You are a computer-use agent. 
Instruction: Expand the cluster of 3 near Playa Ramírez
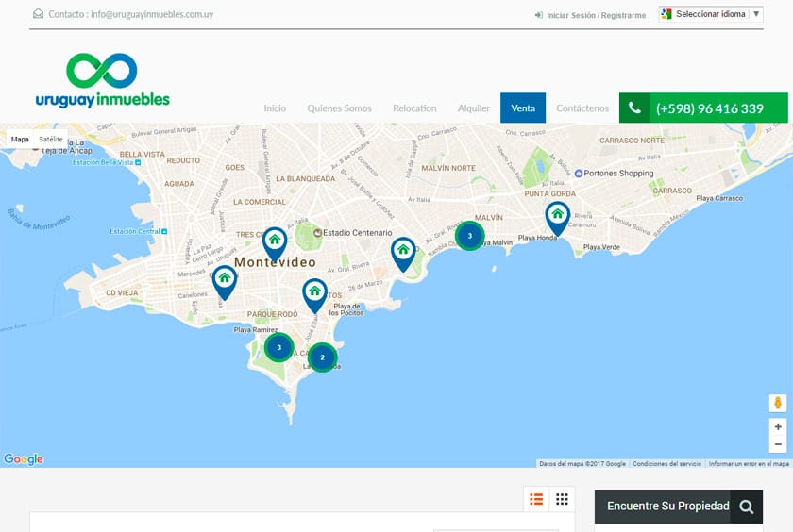pos(278,347)
